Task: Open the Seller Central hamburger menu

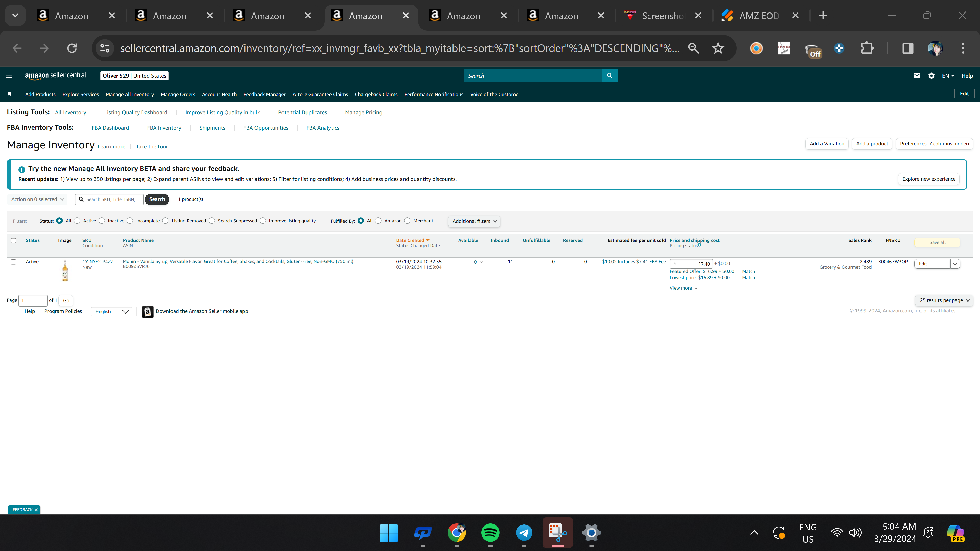Action: coord(9,76)
